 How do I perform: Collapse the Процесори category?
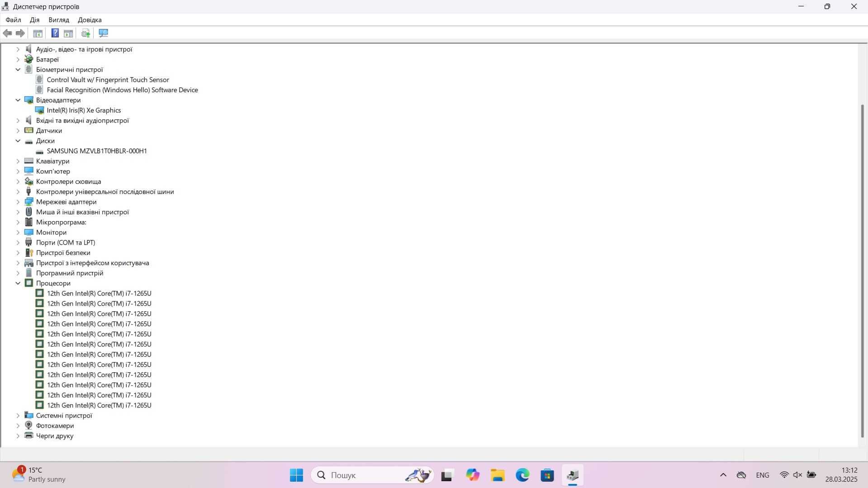[x=18, y=283]
